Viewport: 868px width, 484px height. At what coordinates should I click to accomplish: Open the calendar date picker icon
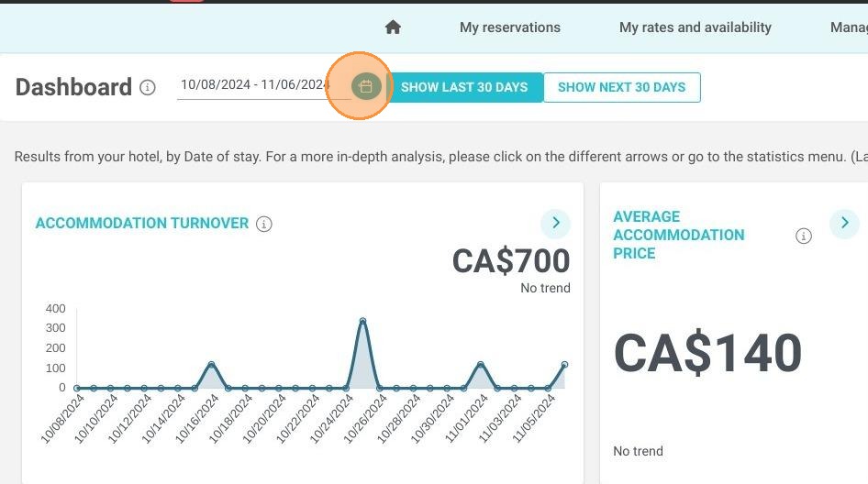366,86
